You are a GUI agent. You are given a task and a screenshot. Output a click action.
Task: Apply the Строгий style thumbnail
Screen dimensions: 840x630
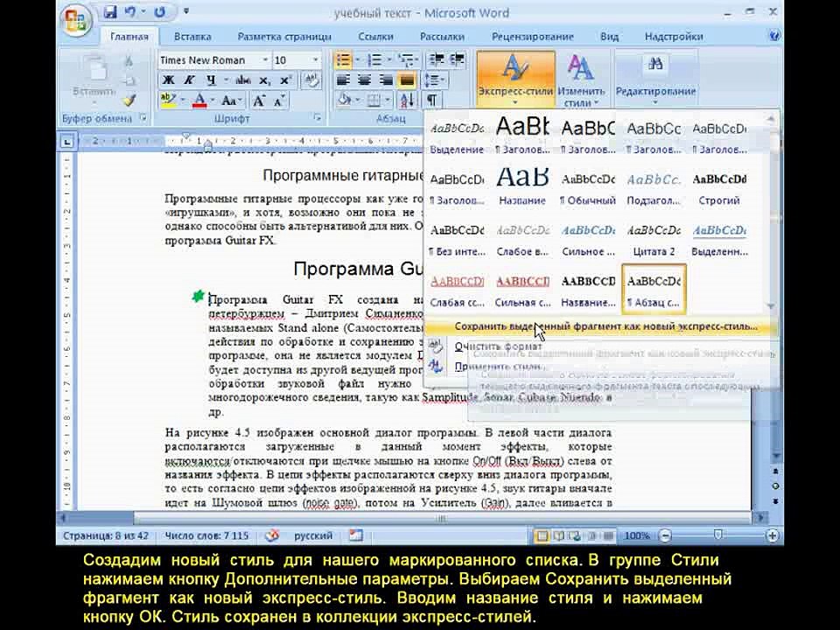pos(719,185)
